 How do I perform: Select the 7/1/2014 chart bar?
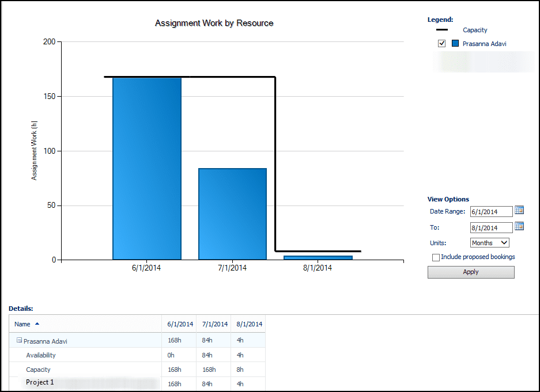pyautogui.click(x=232, y=214)
